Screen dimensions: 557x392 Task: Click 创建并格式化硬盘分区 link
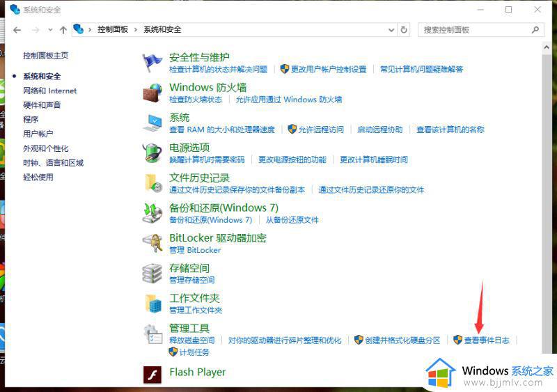coord(402,340)
